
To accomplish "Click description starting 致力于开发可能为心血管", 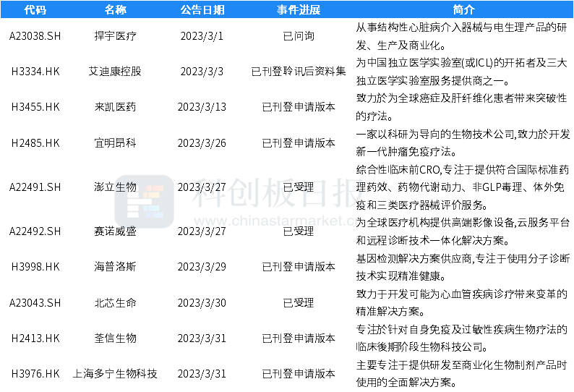I will pos(462,303).
